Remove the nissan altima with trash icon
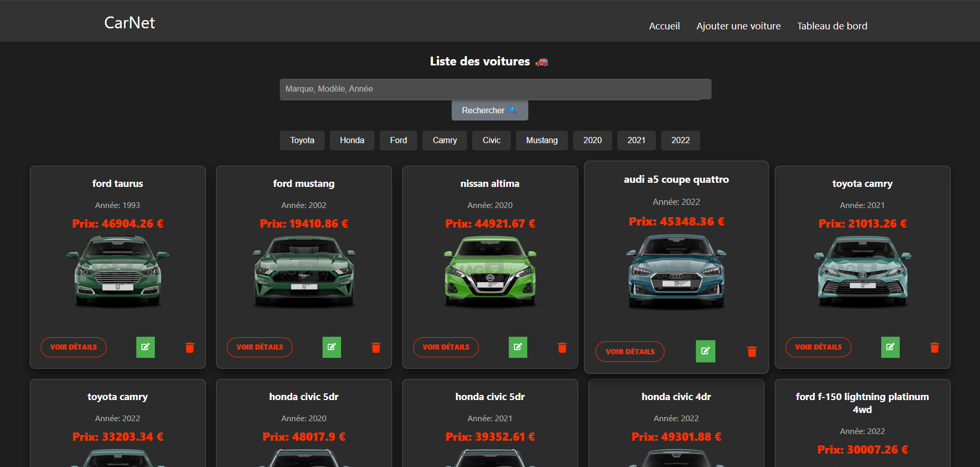Image resolution: width=980 pixels, height=467 pixels. [x=562, y=348]
